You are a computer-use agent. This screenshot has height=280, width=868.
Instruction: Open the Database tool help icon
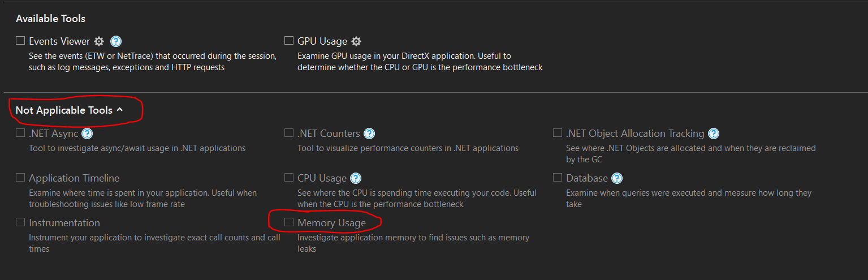(617, 178)
